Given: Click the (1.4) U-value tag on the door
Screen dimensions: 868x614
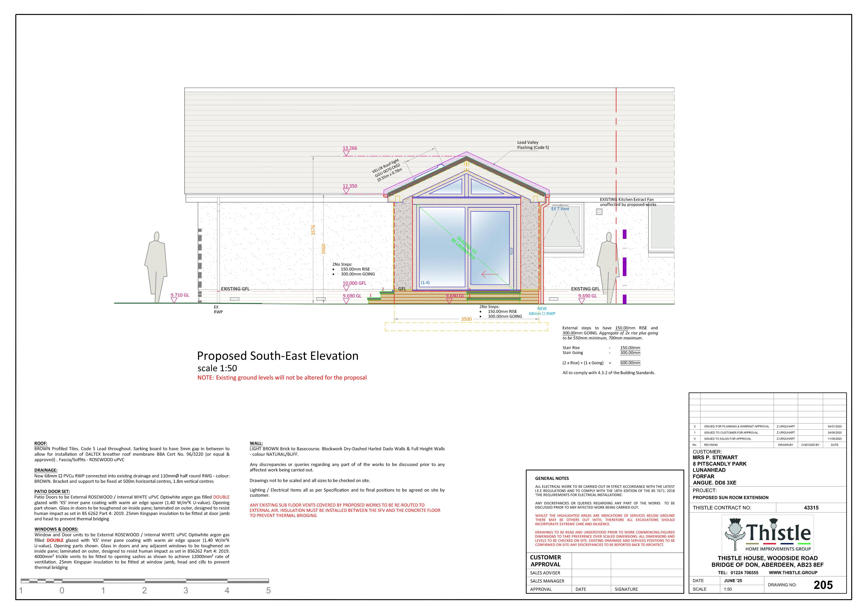Looking at the screenshot, I should [425, 283].
